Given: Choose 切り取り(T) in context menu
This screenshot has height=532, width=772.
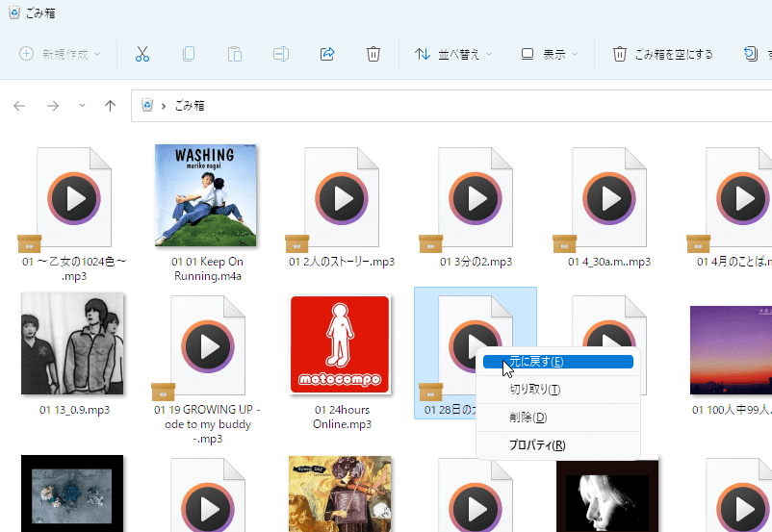Looking at the screenshot, I should point(558,390).
